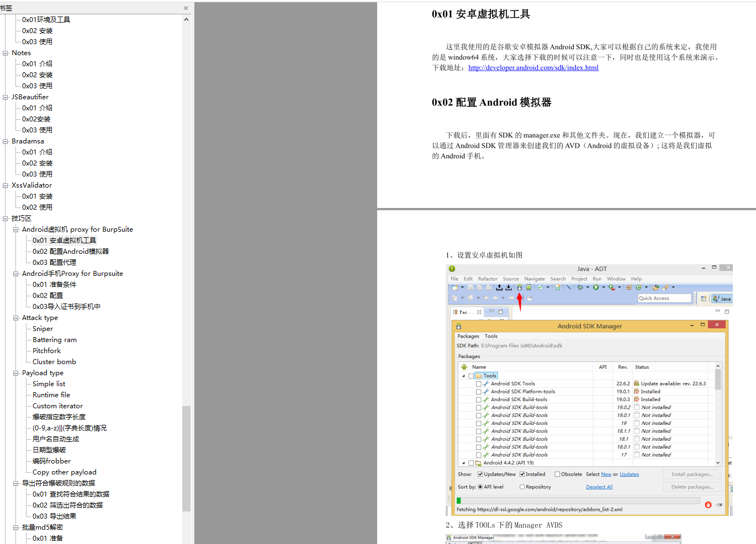Open the File menu in ADT
Viewport: 756px width, 544px height.
pos(454,279)
